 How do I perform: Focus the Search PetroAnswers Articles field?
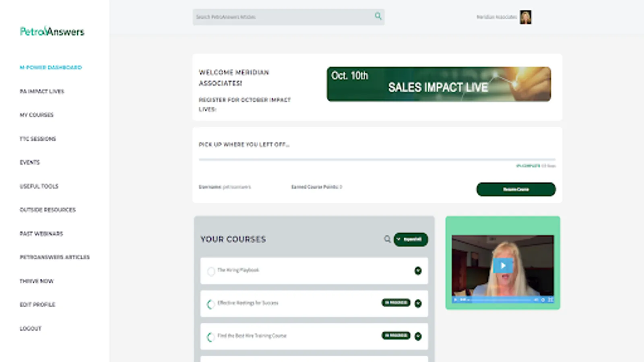click(x=289, y=17)
